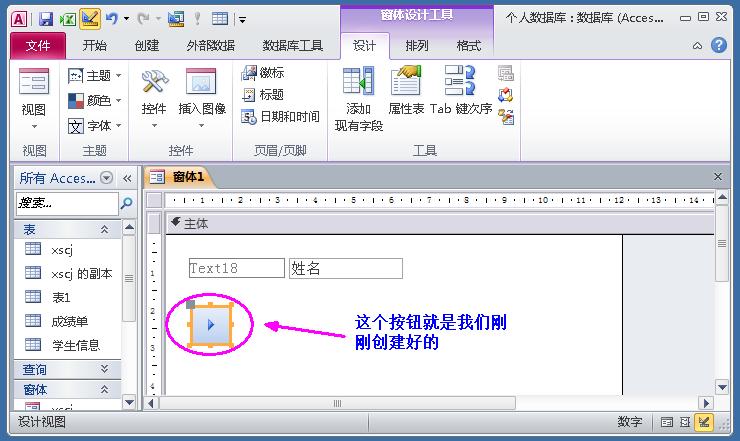Click the right arrow of the horizontal scrollbar

[706, 403]
